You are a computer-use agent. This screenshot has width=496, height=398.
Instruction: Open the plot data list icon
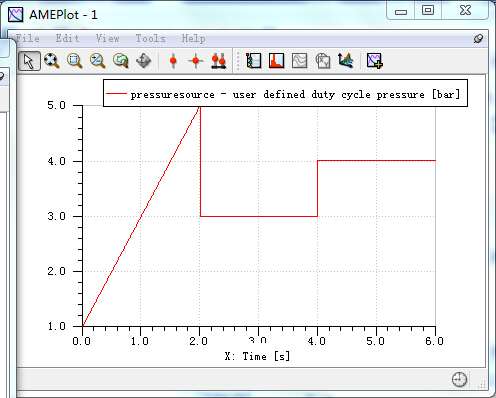click(253, 61)
